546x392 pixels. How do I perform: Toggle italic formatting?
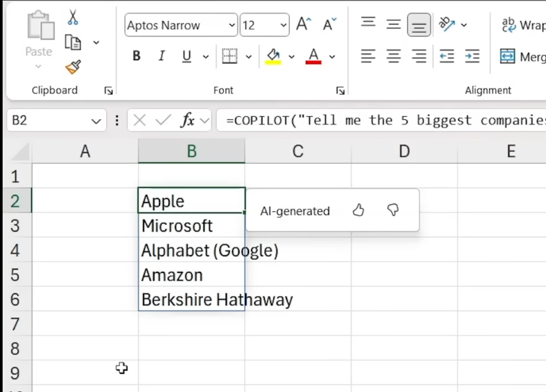pos(162,56)
